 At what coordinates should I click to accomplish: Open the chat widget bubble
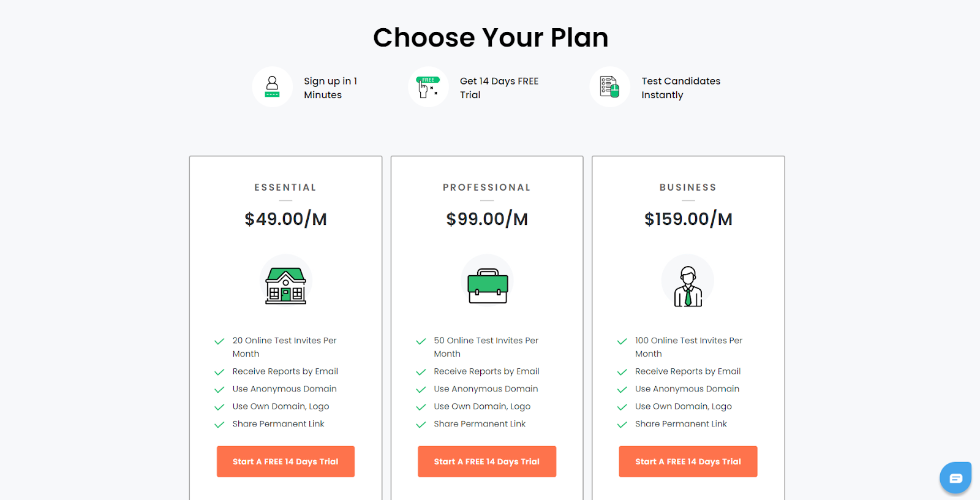[x=956, y=478]
